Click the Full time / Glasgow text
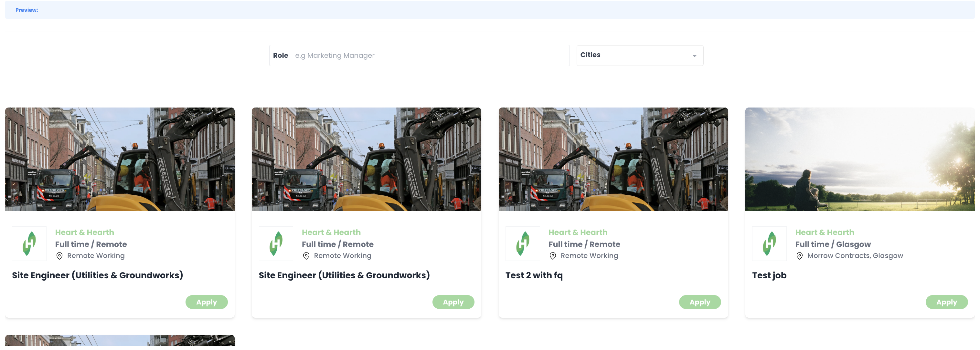This screenshot has width=980, height=350. pyautogui.click(x=833, y=244)
